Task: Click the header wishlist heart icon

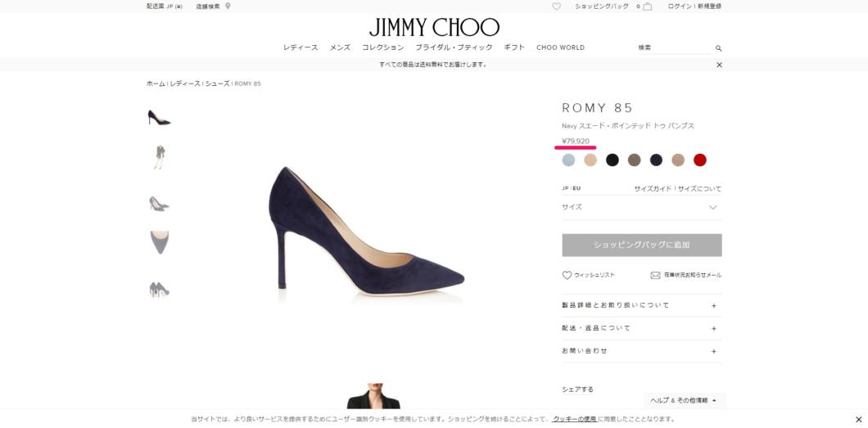Action: (x=556, y=7)
